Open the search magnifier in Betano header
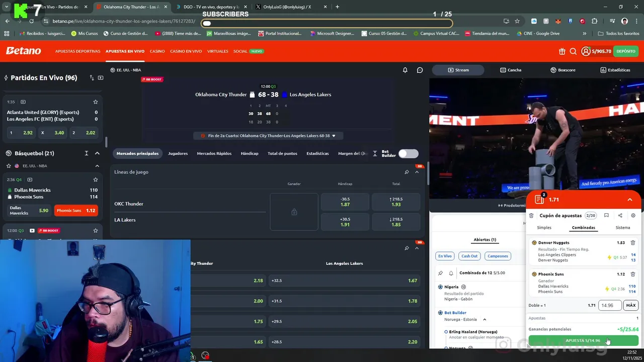Image resolution: width=644 pixels, height=362 pixels. tap(573, 51)
